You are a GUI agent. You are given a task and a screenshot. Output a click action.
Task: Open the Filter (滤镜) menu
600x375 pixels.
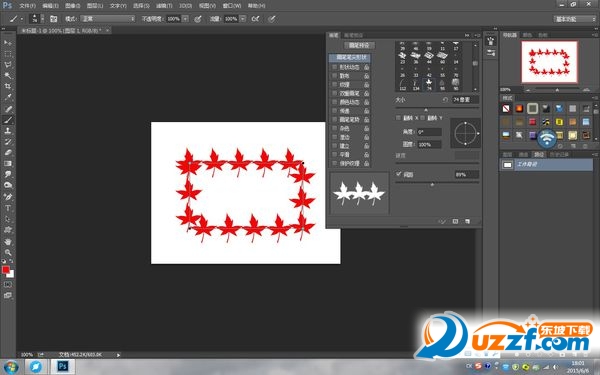(164, 6)
